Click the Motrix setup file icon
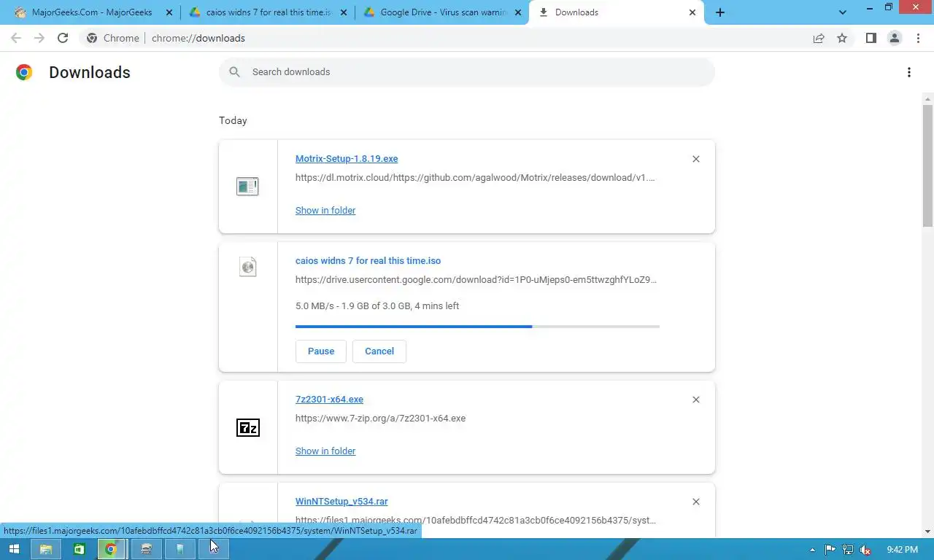Screen dimensions: 934x560 [x=248, y=187]
